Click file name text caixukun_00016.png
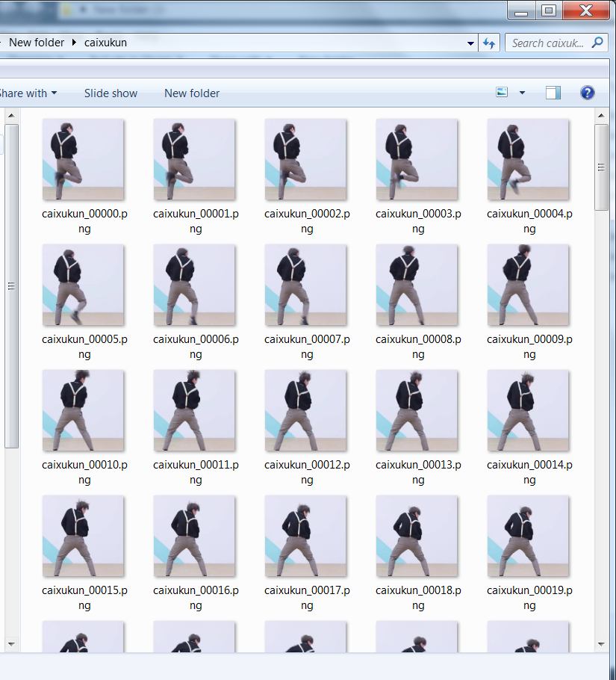616x680 pixels. [196, 598]
